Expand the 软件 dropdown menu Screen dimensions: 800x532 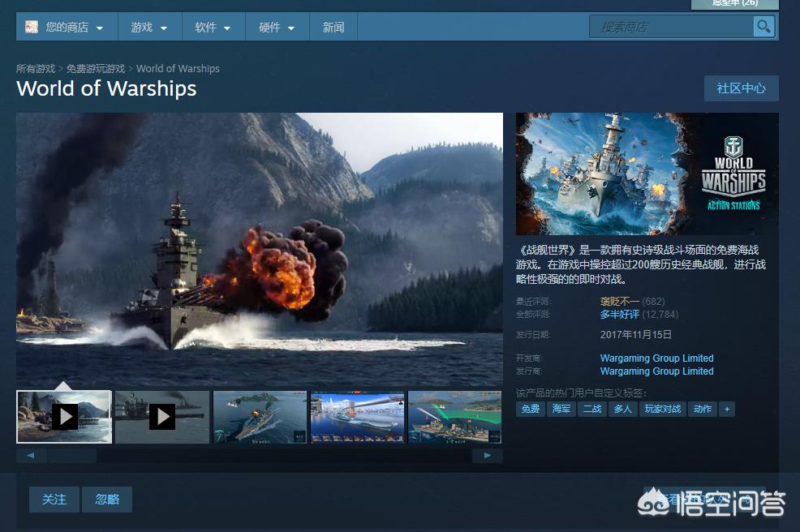click(213, 27)
